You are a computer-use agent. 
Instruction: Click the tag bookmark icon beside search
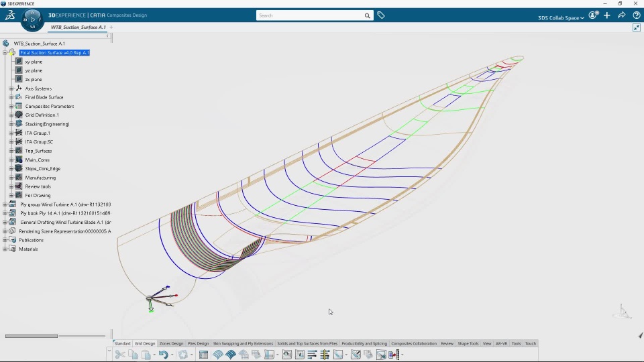click(x=381, y=15)
